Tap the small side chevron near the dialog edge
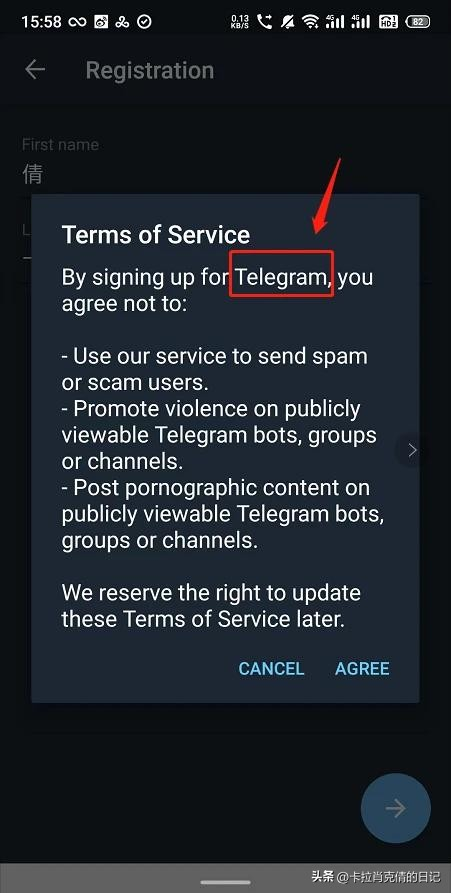 (x=412, y=450)
